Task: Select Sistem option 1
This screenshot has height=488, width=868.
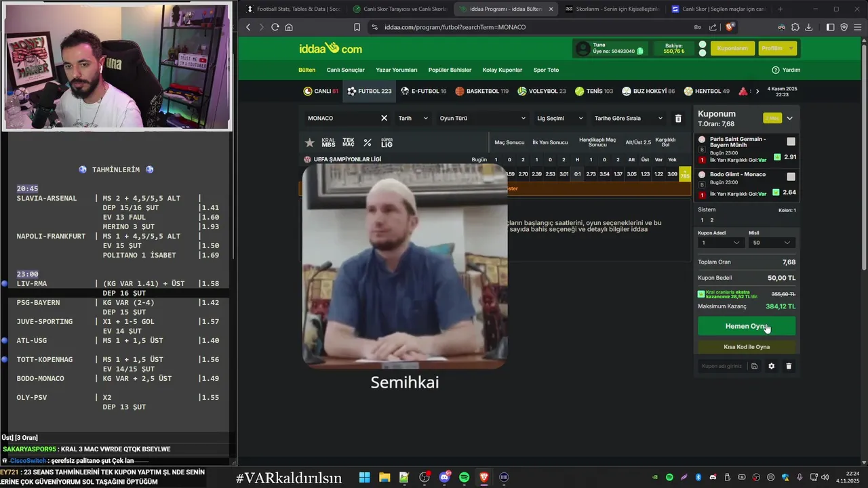Action: (x=703, y=220)
